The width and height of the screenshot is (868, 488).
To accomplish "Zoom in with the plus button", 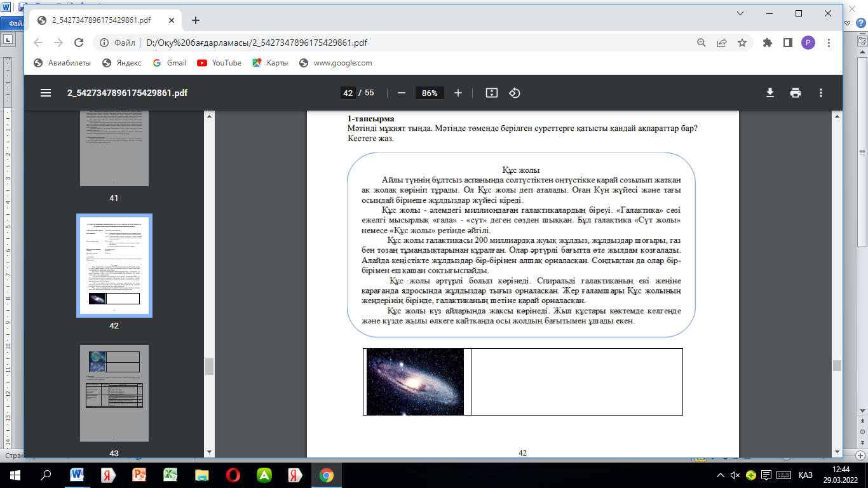I will pyautogui.click(x=458, y=93).
